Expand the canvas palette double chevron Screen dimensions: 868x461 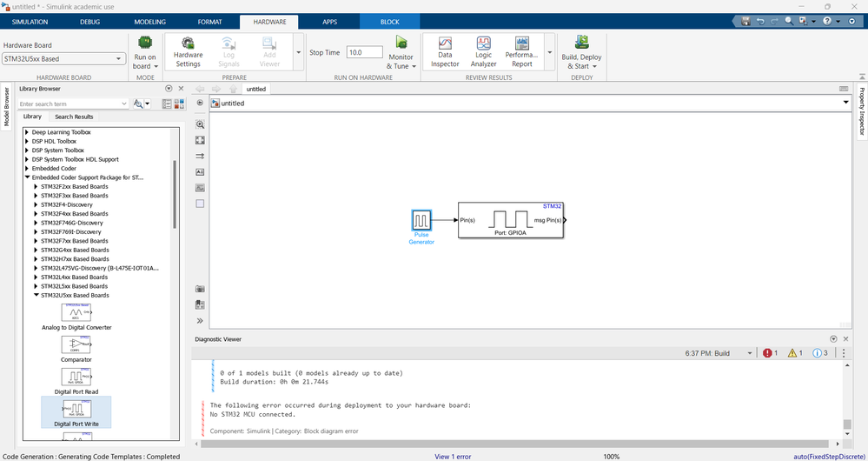pos(201,321)
